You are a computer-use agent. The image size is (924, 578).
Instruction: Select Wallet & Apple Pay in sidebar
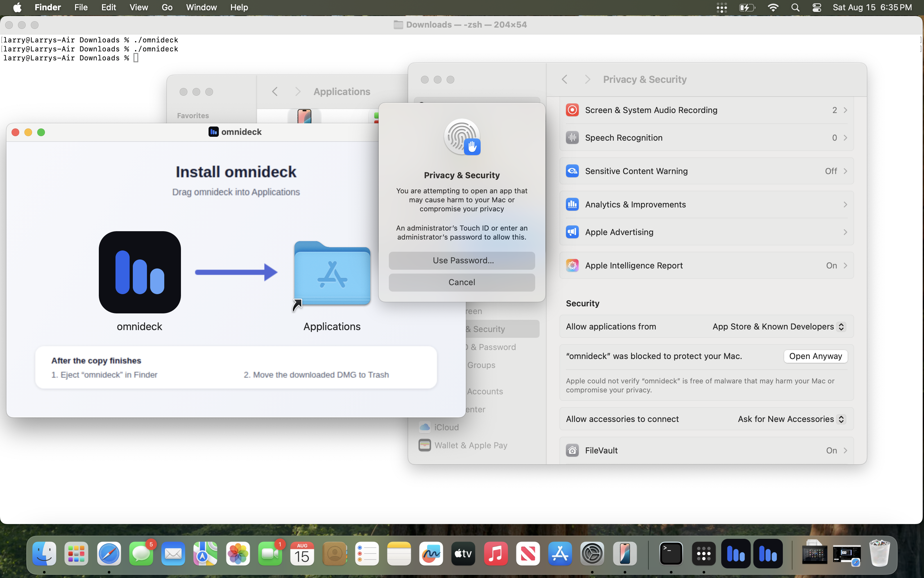coord(463,445)
